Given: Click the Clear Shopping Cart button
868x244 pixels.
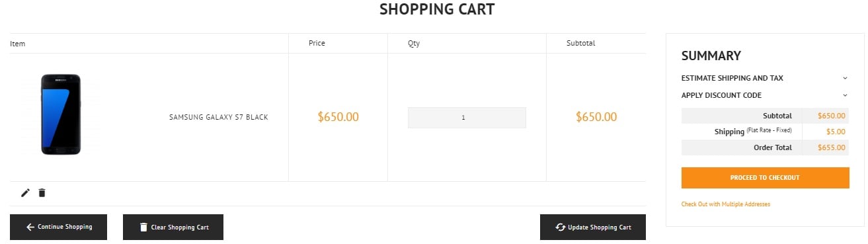Looking at the screenshot, I should pos(173,227).
